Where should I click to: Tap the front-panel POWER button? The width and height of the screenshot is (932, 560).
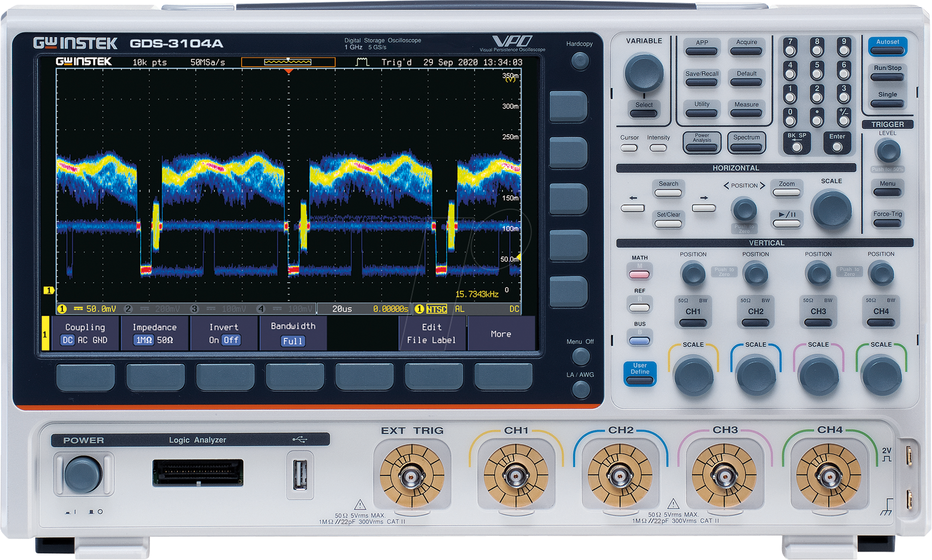(83, 474)
